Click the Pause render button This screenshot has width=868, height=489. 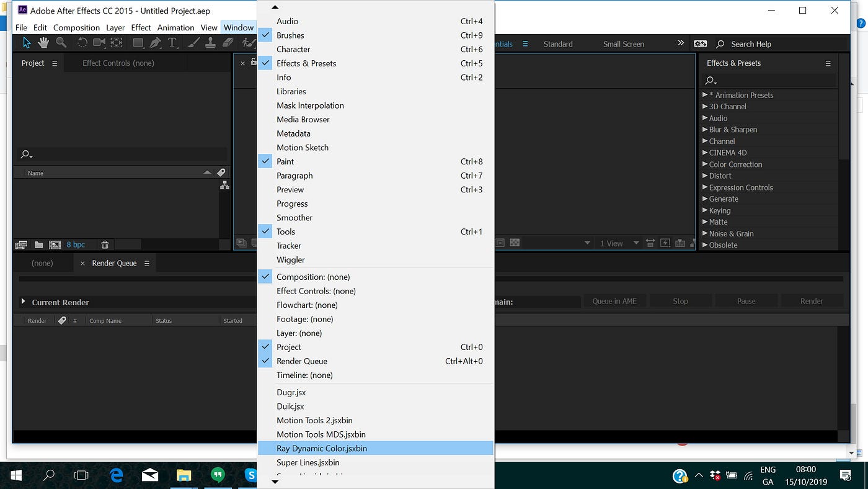coord(746,301)
